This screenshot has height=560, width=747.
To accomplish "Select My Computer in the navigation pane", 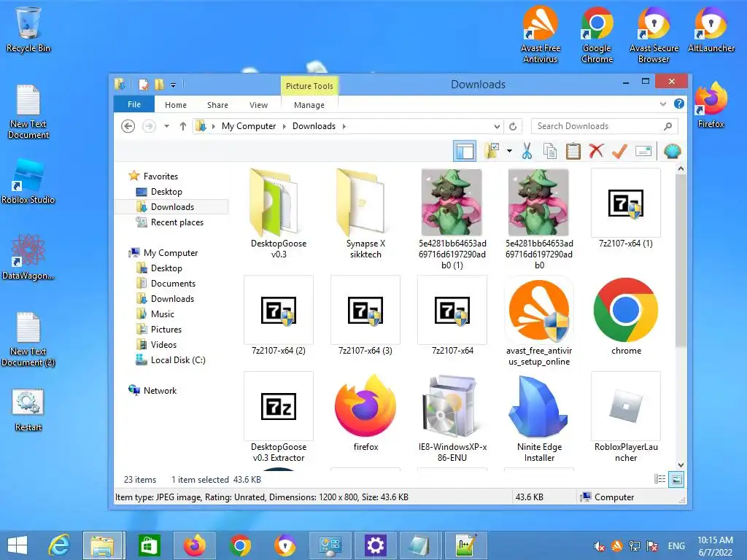I will coord(171,253).
